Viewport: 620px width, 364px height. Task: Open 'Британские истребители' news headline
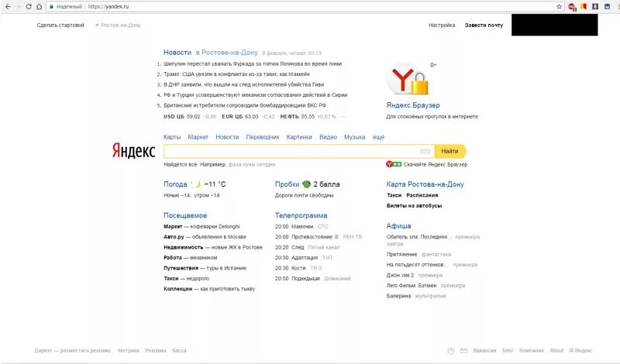245,105
